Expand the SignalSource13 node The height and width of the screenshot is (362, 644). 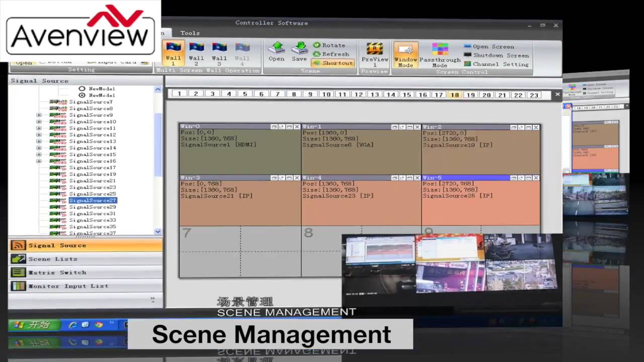pyautogui.click(x=39, y=141)
